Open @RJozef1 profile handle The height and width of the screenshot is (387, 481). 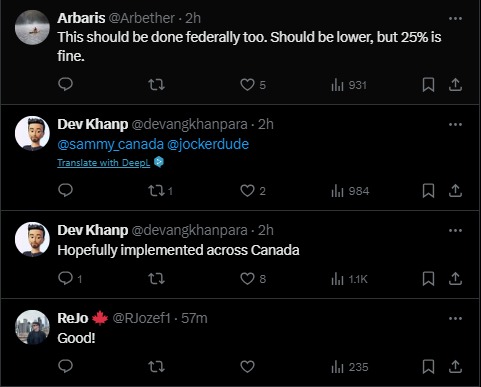click(142, 318)
